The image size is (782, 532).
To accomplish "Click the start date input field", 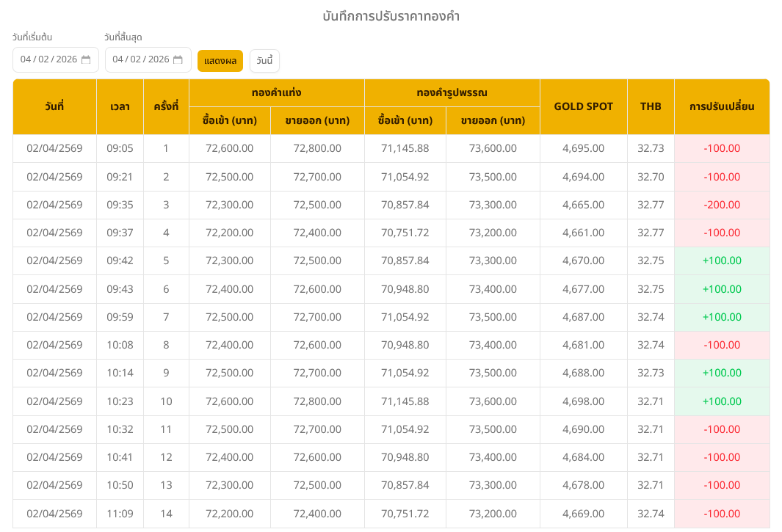I will click(x=48, y=60).
